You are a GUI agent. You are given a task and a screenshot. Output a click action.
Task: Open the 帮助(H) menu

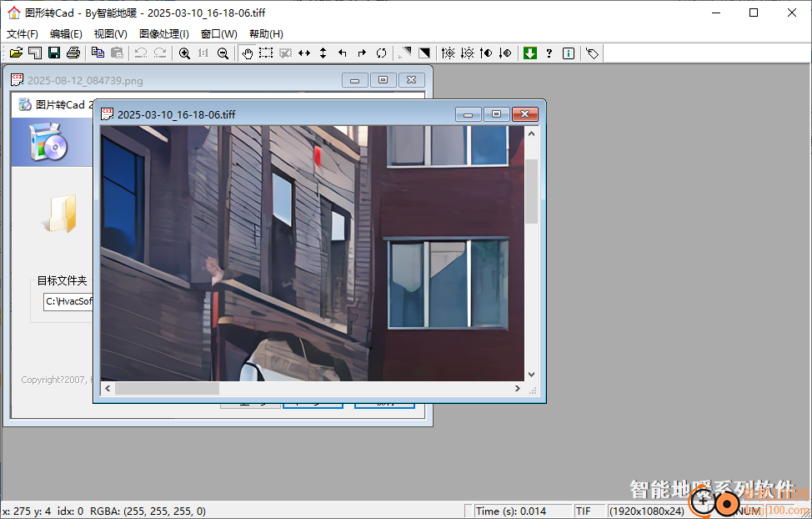[x=266, y=33]
